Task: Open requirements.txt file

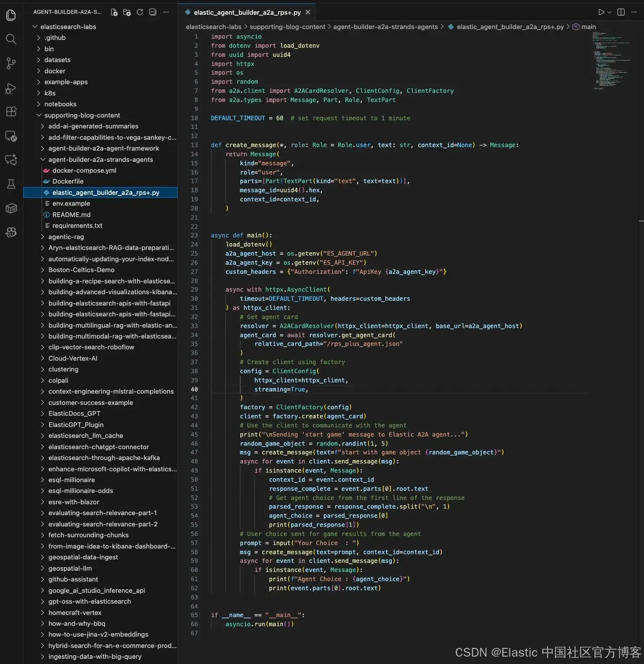Action: point(77,226)
